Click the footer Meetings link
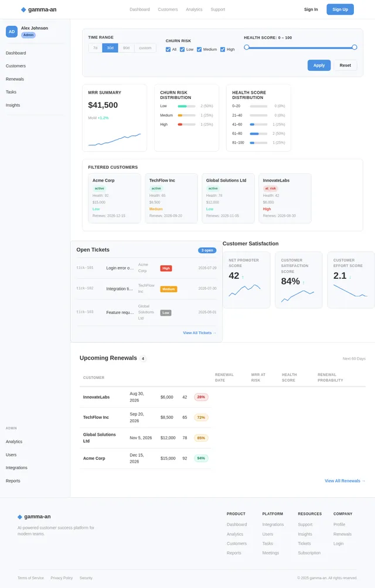This screenshot has height=588, width=375. [x=271, y=553]
